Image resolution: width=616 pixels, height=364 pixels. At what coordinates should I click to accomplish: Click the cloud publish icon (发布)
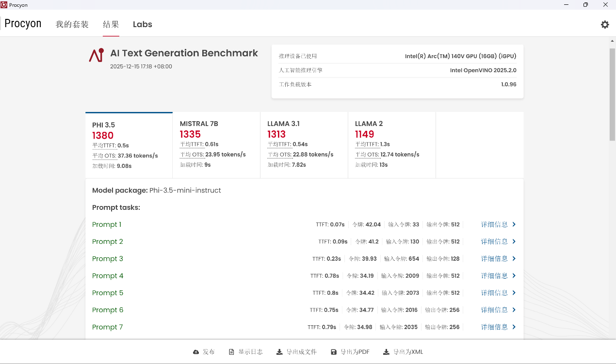click(196, 352)
